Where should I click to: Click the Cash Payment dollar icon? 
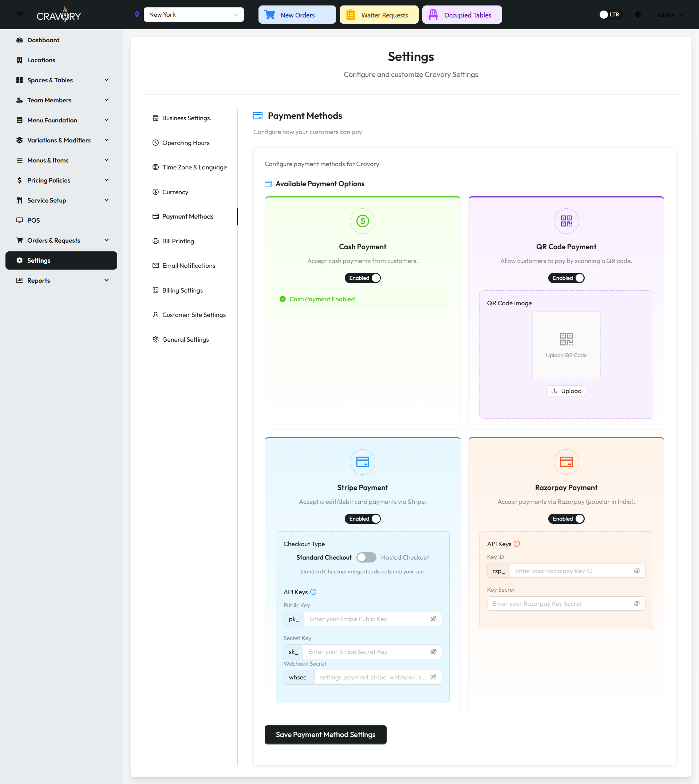363,221
